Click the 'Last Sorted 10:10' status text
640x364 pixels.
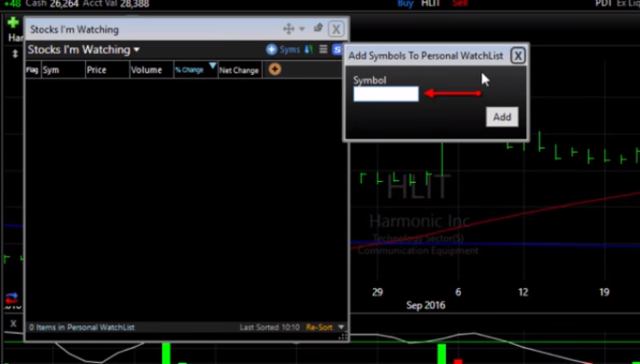coord(269,327)
